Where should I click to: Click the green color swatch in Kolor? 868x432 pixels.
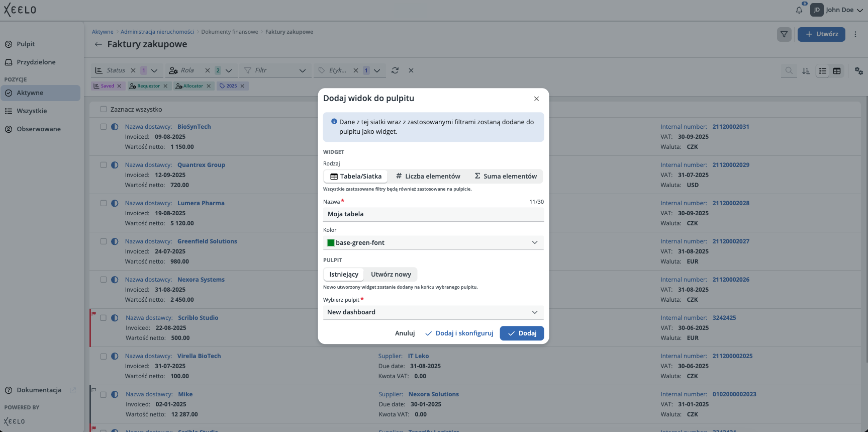331,243
